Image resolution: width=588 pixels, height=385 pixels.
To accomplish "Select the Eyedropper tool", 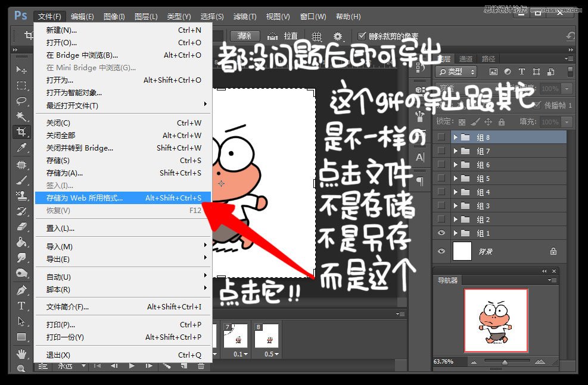I will pos(21,148).
